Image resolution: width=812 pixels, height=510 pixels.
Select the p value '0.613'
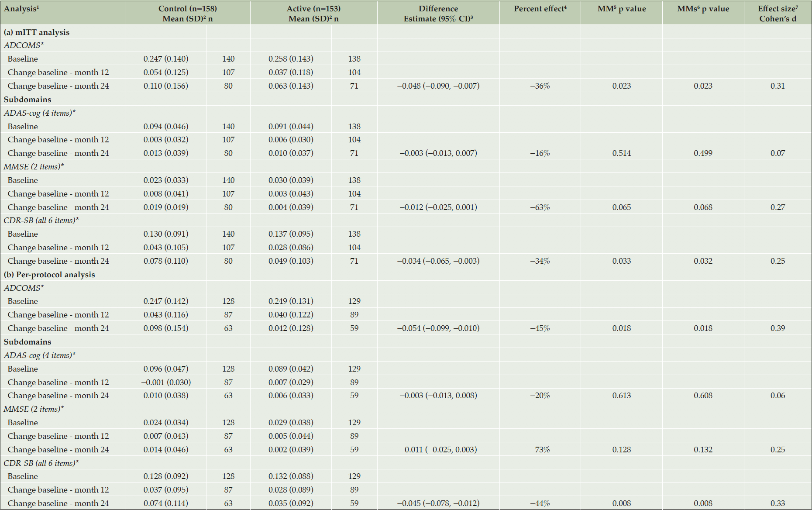622,396
